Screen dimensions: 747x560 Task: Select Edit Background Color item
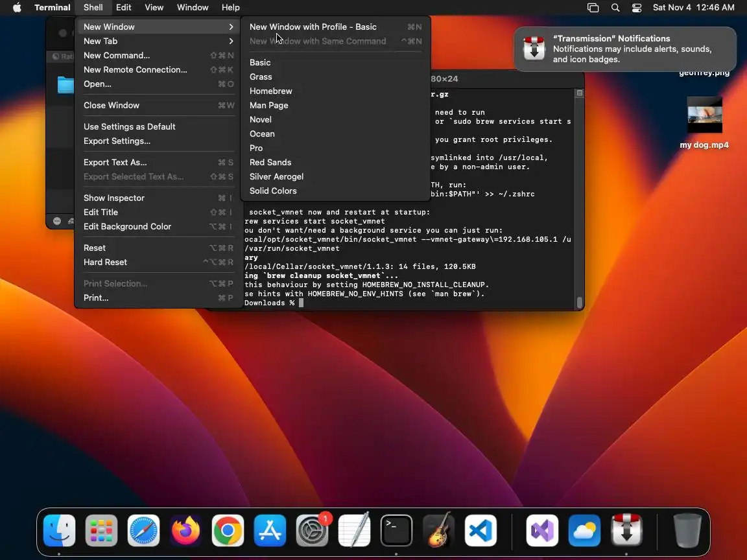tap(159, 227)
